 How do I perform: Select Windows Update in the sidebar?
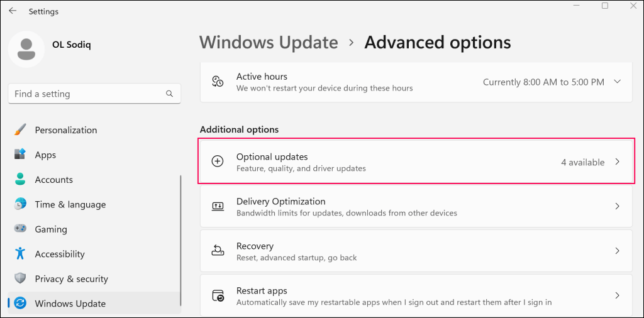[70, 304]
